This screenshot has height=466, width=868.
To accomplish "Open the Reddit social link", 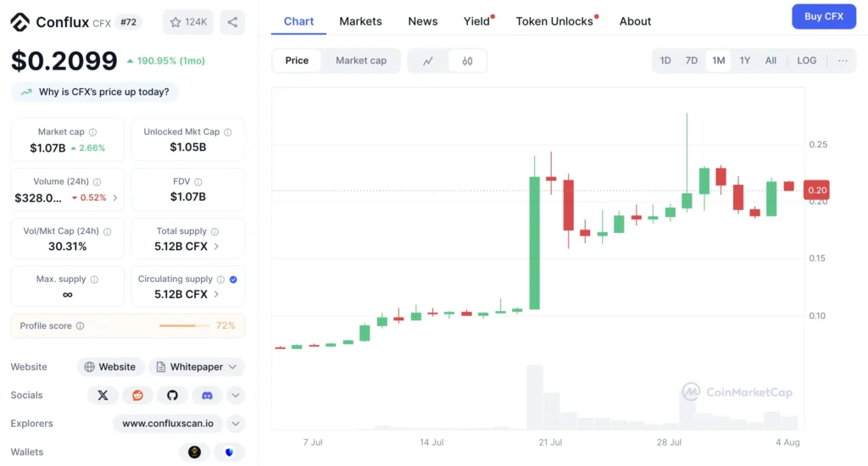I will click(137, 395).
